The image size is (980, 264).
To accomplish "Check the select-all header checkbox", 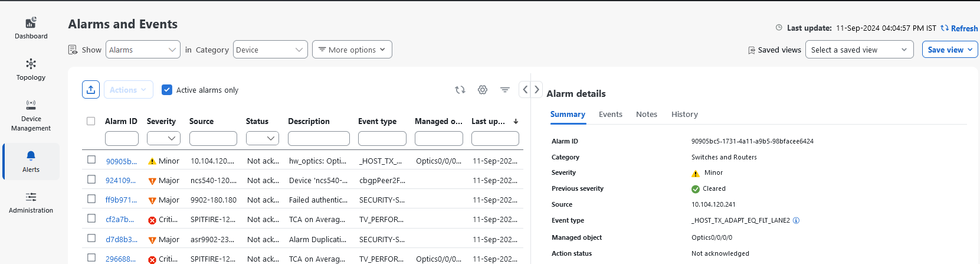I will 91,121.
